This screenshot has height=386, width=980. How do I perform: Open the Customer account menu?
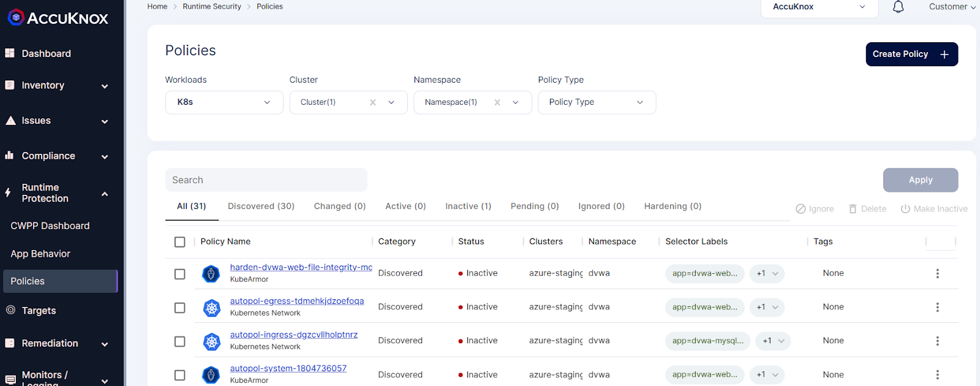[952, 7]
